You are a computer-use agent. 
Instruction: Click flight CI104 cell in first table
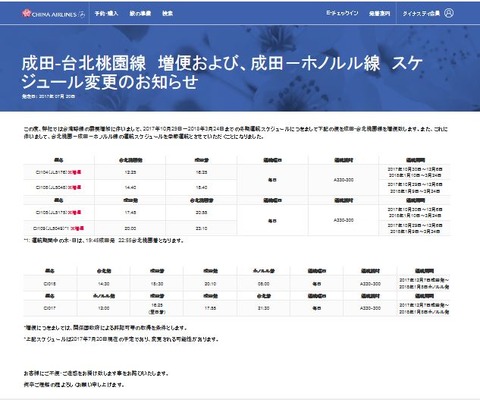pyautogui.click(x=59, y=172)
